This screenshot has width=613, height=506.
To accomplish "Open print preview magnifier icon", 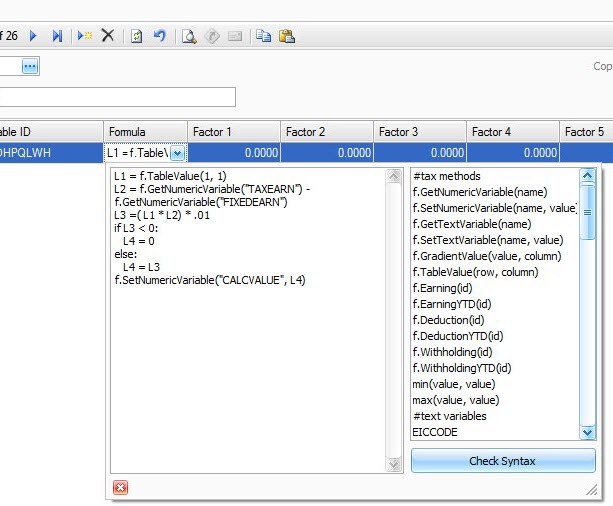I will point(188,36).
